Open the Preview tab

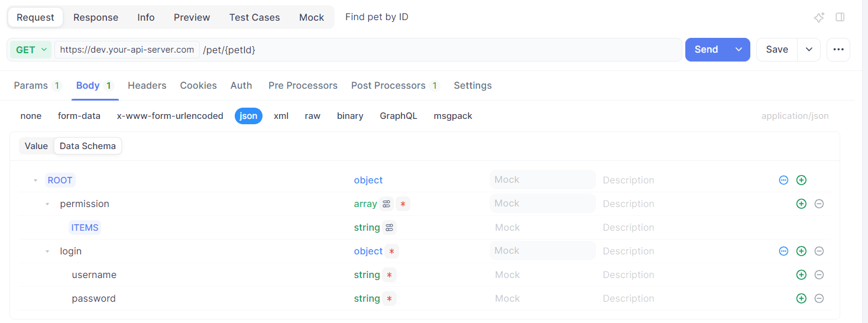click(192, 17)
